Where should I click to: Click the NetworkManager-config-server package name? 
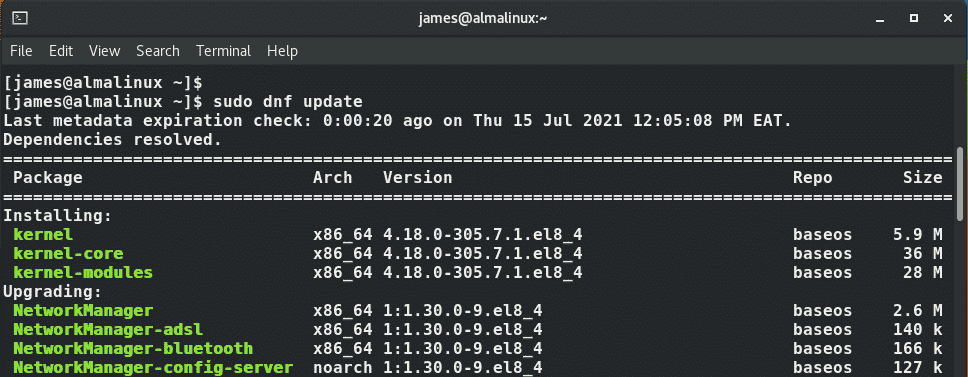(x=153, y=367)
